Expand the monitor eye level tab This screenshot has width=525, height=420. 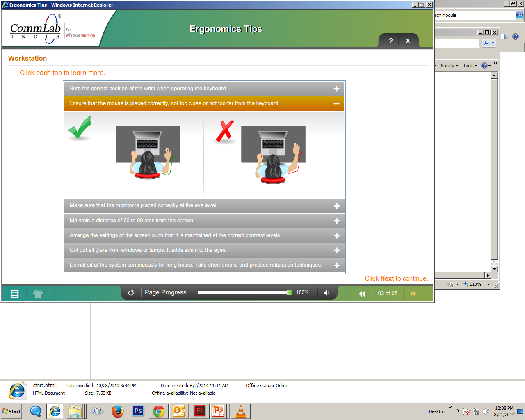tap(336, 206)
